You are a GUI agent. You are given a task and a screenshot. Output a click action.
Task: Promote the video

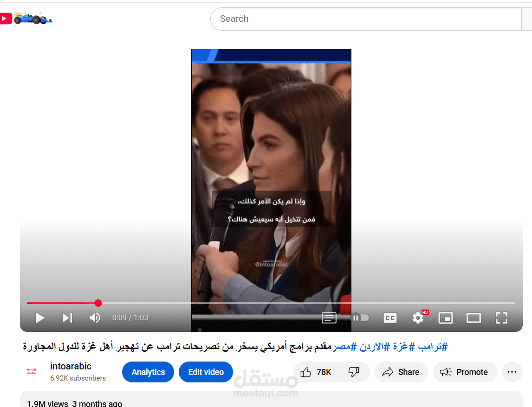pyautogui.click(x=465, y=372)
